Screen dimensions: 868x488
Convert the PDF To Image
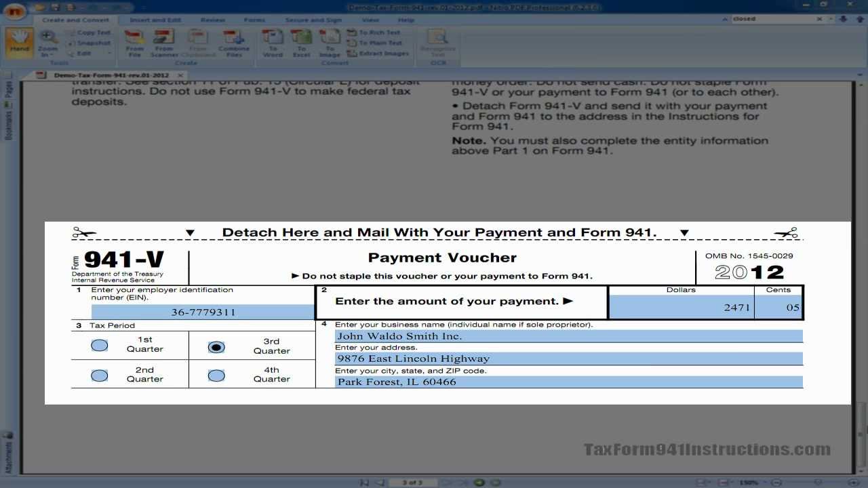[330, 43]
